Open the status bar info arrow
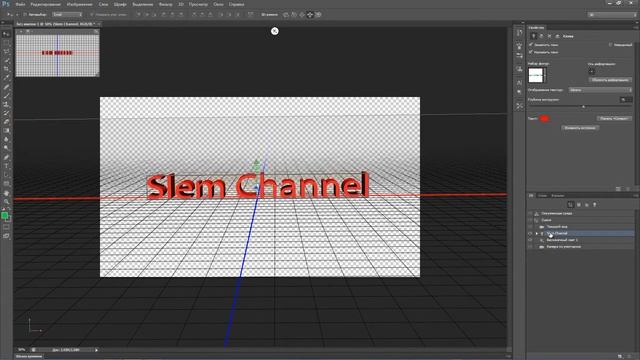Viewport: 640px width, 360px height. [96, 350]
